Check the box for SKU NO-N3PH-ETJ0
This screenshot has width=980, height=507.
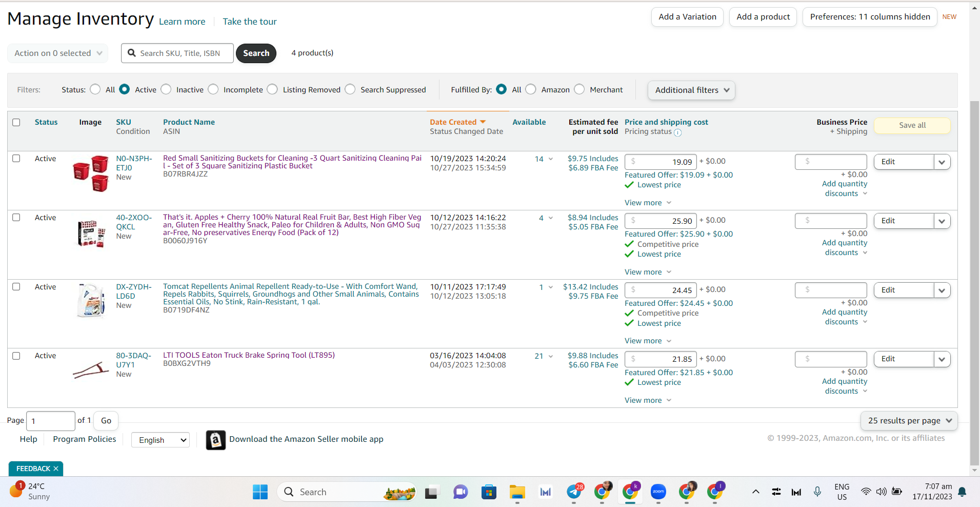coord(16,159)
